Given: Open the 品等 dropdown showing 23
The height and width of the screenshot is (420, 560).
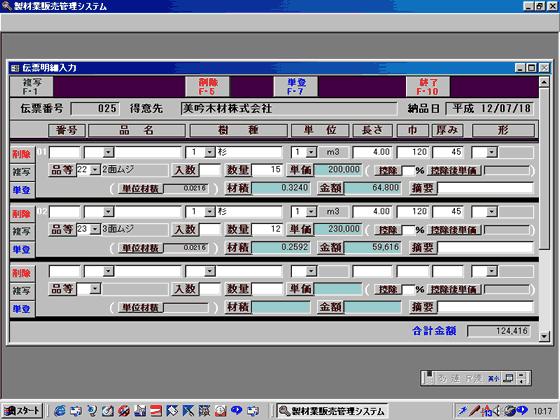Looking at the screenshot, I should (x=95, y=229).
